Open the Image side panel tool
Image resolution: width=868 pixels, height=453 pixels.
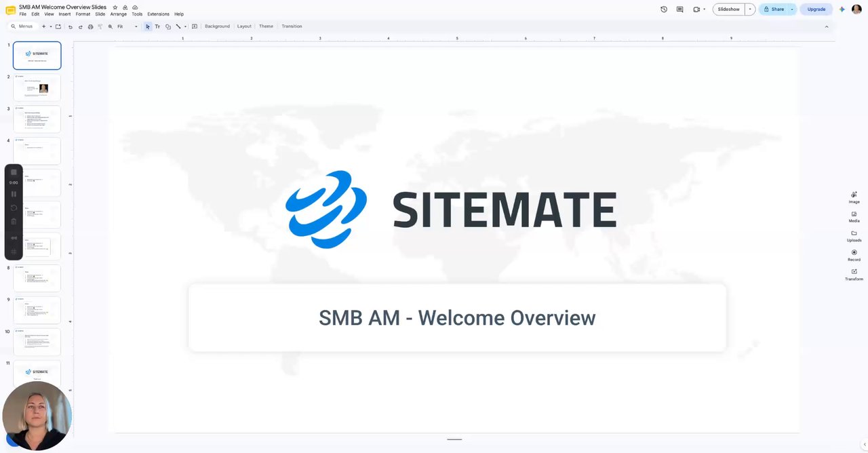(x=854, y=197)
